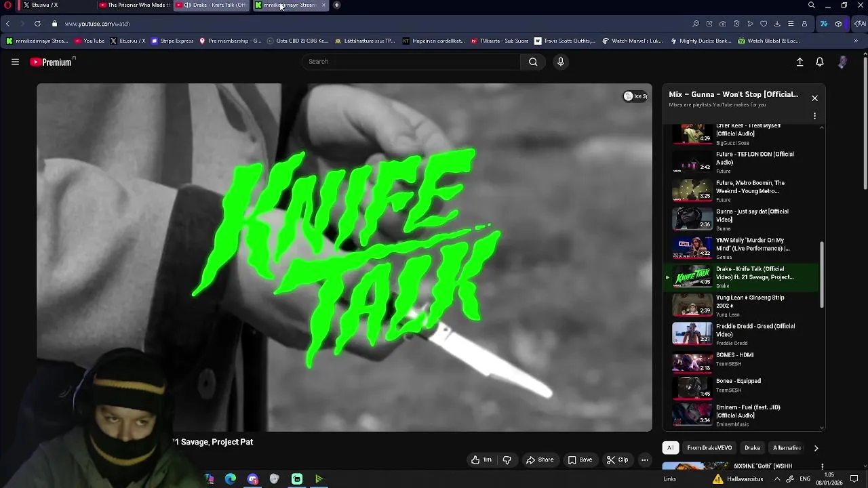Open the YouTube notifications bell
868x488 pixels.
click(820, 62)
